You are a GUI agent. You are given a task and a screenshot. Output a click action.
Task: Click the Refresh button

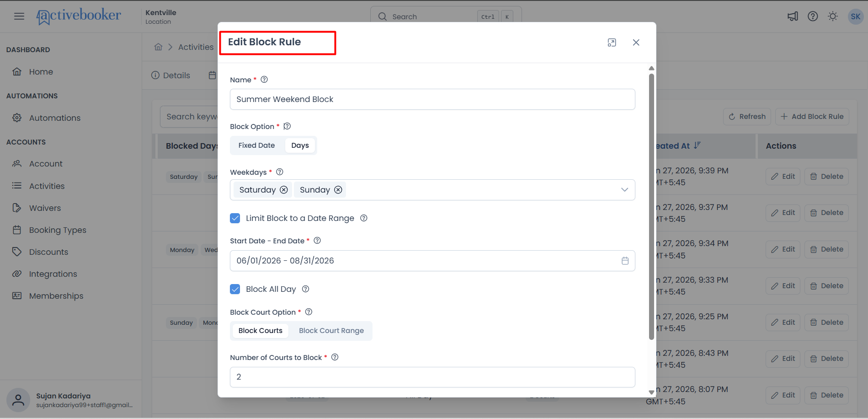click(x=747, y=117)
